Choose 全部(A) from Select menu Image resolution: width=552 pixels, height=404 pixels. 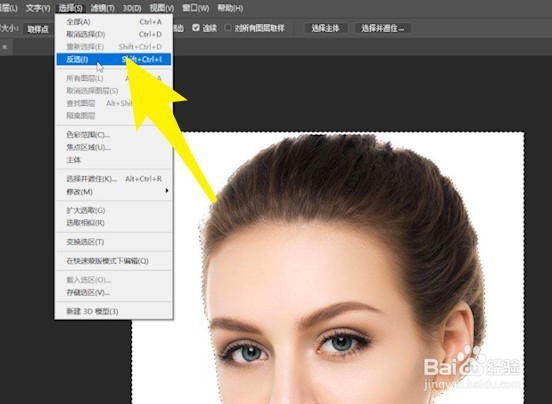click(114, 22)
